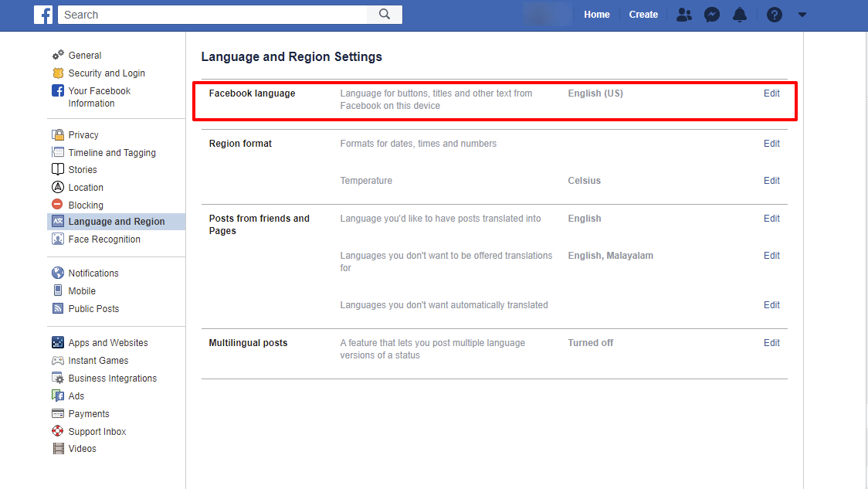Open the Notifications bell icon

(x=740, y=15)
